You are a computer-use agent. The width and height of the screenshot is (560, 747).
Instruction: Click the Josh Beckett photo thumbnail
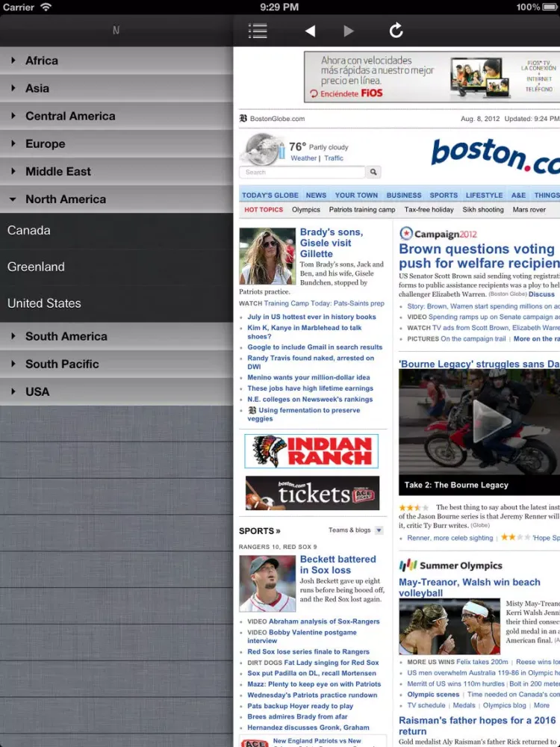coord(267,583)
